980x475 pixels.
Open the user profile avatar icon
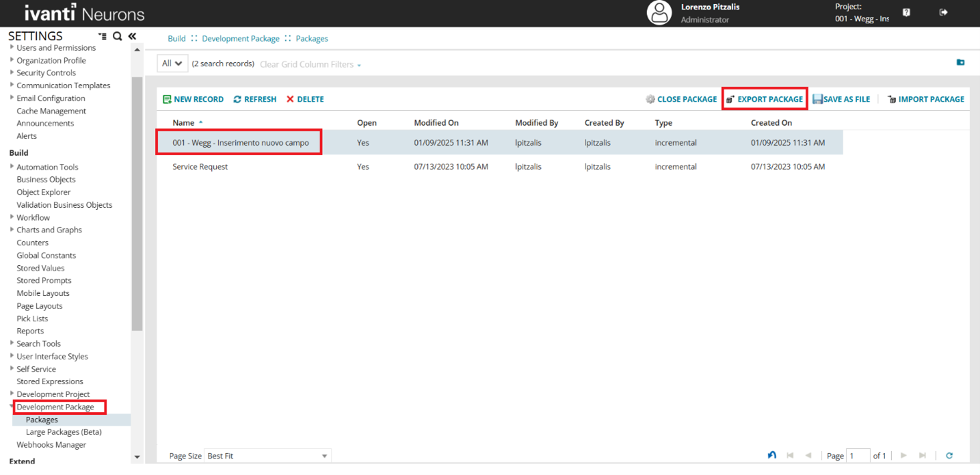point(659,13)
